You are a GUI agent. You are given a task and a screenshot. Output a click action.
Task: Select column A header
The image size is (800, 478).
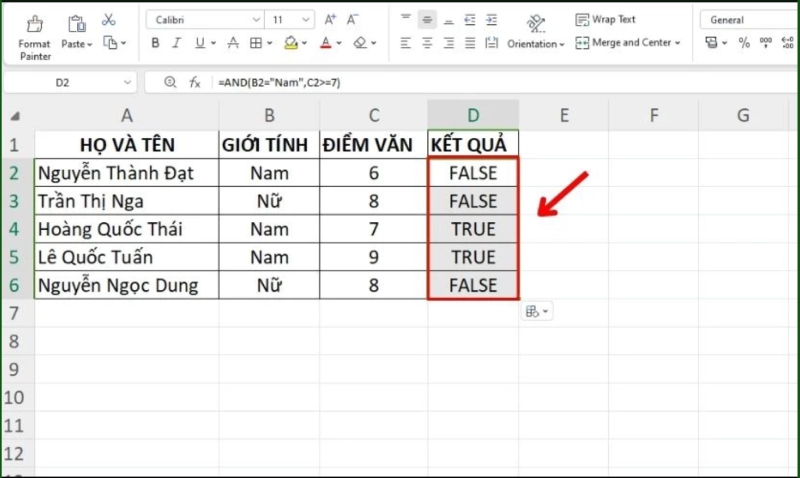click(127, 115)
